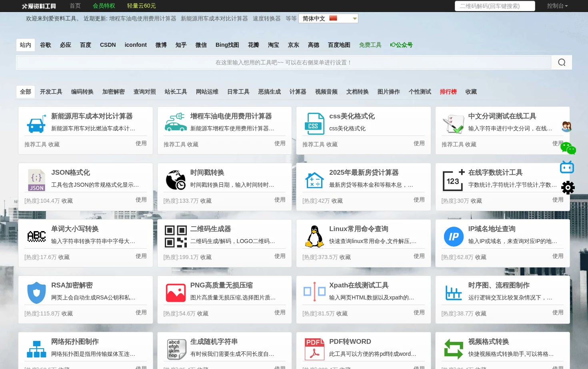Image resolution: width=588 pixels, height=369 pixels.
Task: Go to 首页 in top navigation
Action: pos(75,6)
